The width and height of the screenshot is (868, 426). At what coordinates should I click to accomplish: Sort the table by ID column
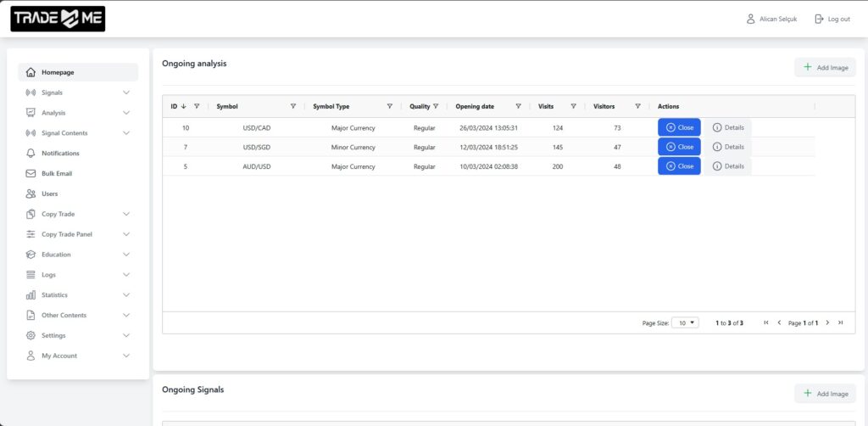(x=175, y=107)
